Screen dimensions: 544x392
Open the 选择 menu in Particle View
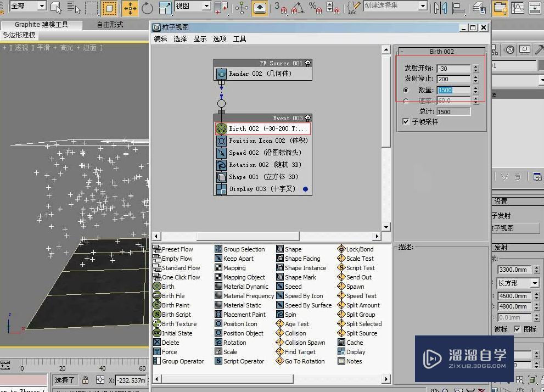pos(180,39)
